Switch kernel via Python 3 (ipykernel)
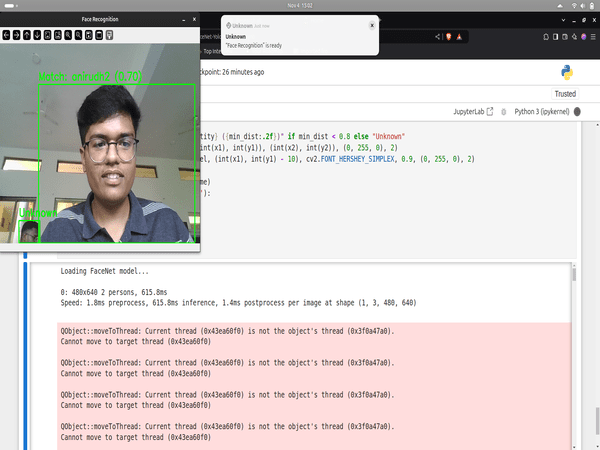Image resolution: width=600 pixels, height=450 pixels. click(542, 112)
